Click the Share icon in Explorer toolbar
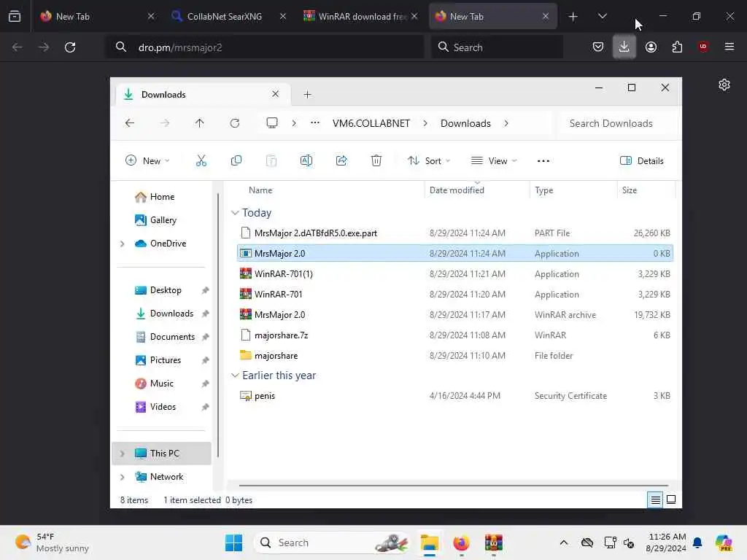 (x=341, y=161)
